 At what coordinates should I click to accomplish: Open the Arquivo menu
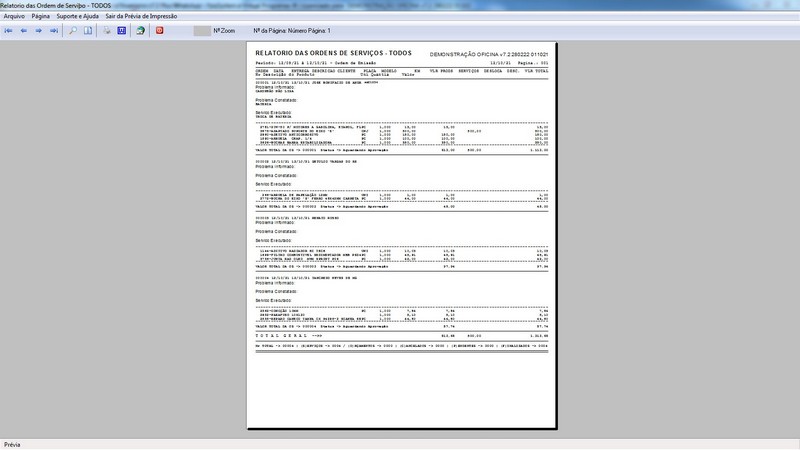coord(14,16)
